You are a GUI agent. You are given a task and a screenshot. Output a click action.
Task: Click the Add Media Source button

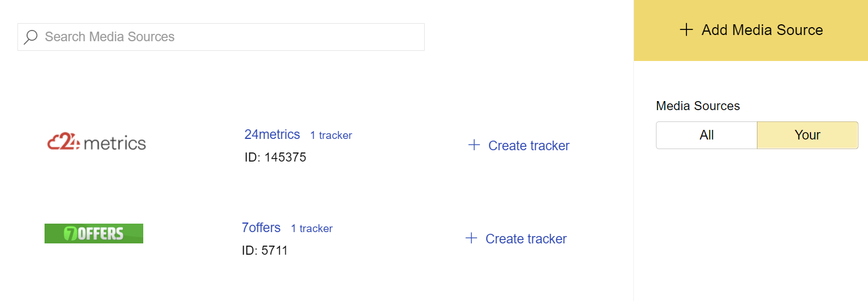(x=751, y=30)
